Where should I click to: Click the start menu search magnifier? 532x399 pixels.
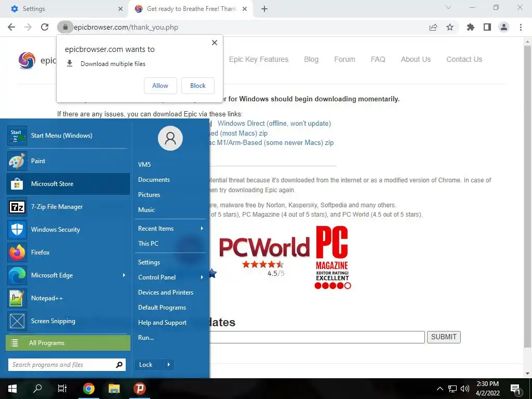coord(119,365)
